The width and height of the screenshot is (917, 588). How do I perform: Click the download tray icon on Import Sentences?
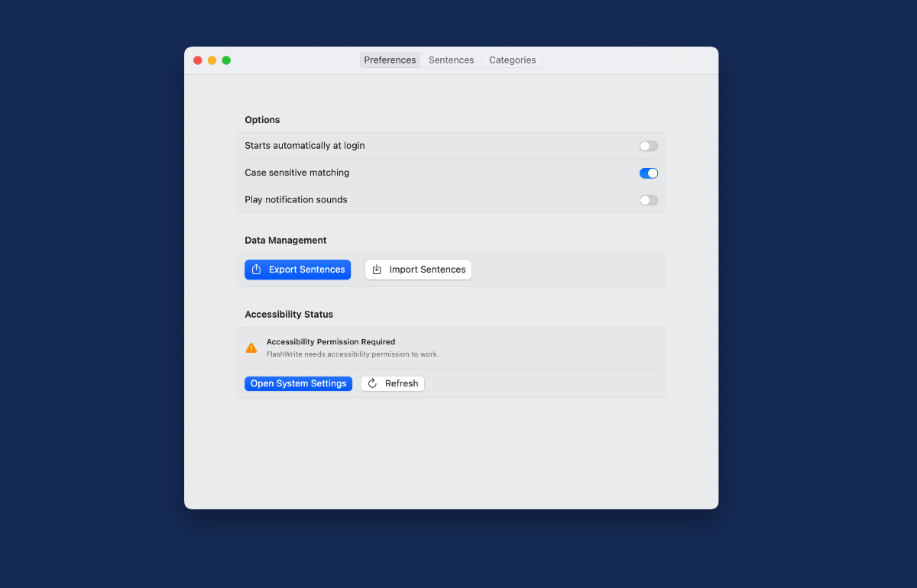pyautogui.click(x=377, y=270)
